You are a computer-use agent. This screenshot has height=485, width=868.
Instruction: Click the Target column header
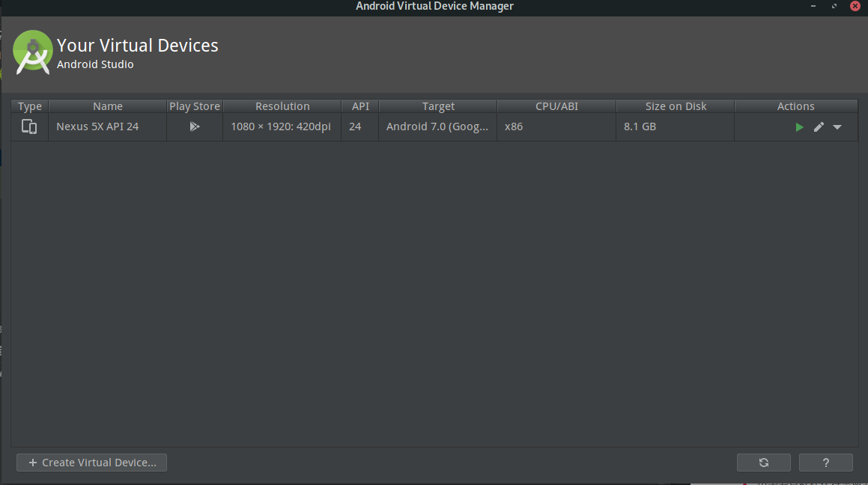pyautogui.click(x=438, y=106)
